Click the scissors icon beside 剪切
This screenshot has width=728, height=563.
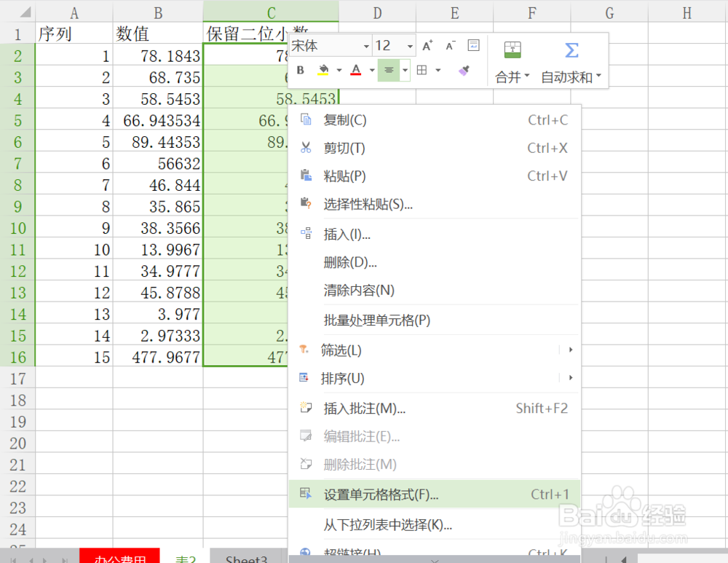(308, 148)
